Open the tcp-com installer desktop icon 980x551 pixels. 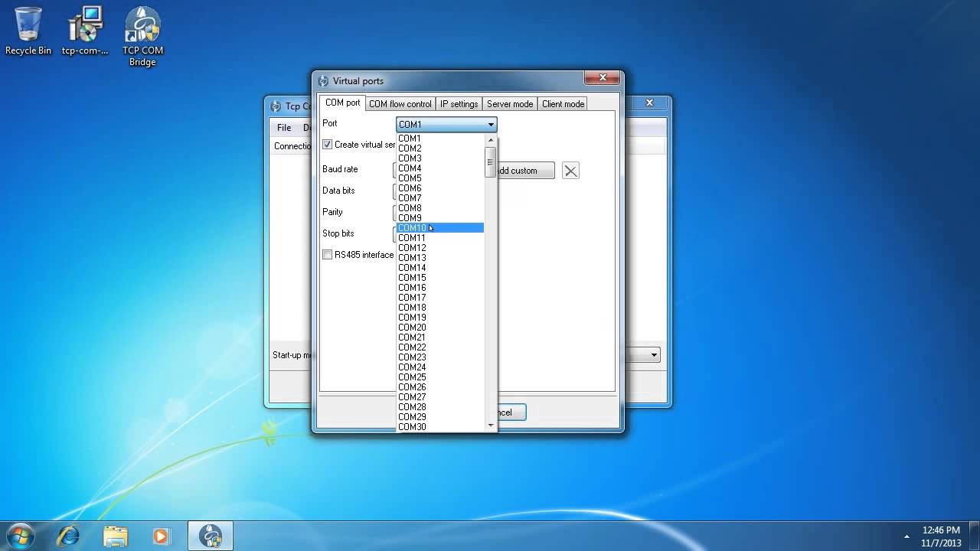[x=85, y=31]
